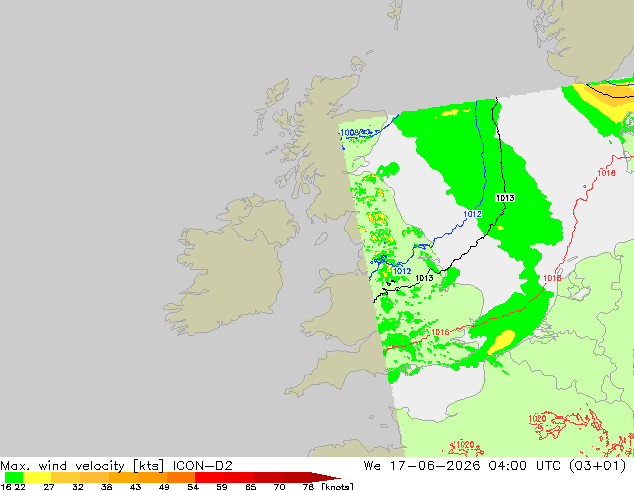Image resolution: width=634 pixels, height=490 pixels.
Task: Click the green 16–22 knots legend swatch
Action: (13, 477)
